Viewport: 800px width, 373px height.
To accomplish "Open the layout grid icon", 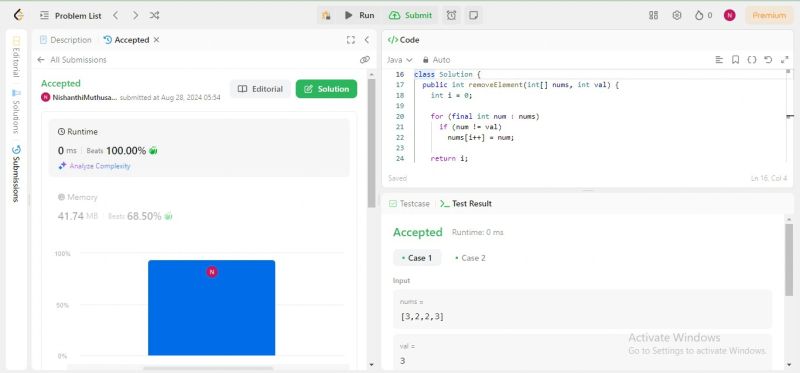I will (653, 15).
